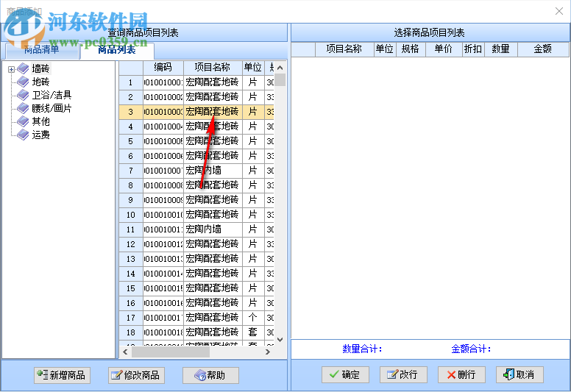Select row number 2 header
The height and width of the screenshot is (392, 571).
tap(131, 97)
